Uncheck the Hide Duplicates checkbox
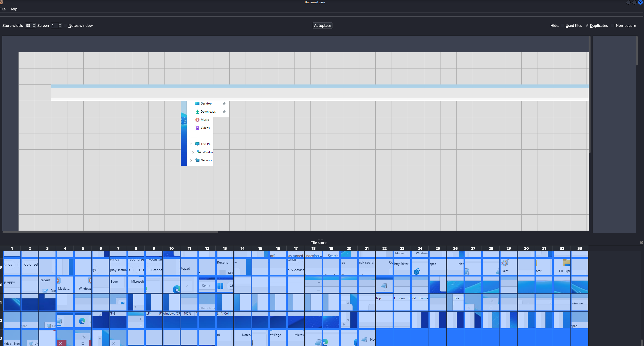 point(587,26)
